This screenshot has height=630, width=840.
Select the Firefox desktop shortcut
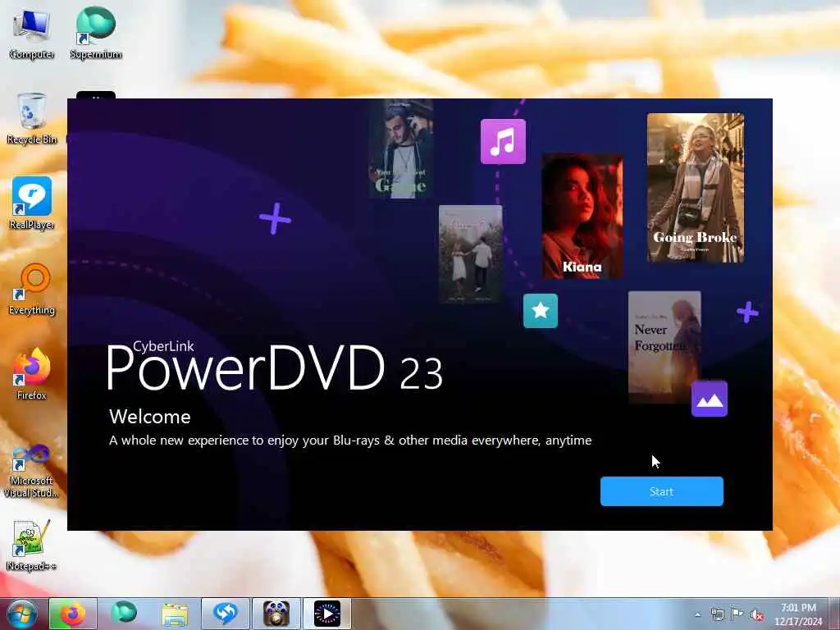(x=32, y=374)
